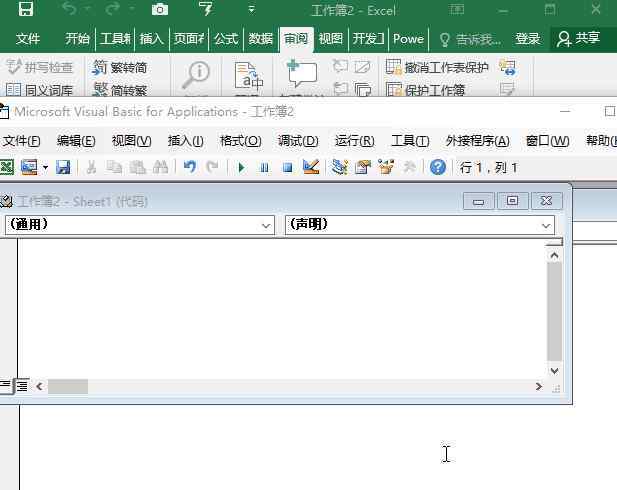
Task: Click the Paste icon in VBA toolbar
Action: click(x=137, y=168)
